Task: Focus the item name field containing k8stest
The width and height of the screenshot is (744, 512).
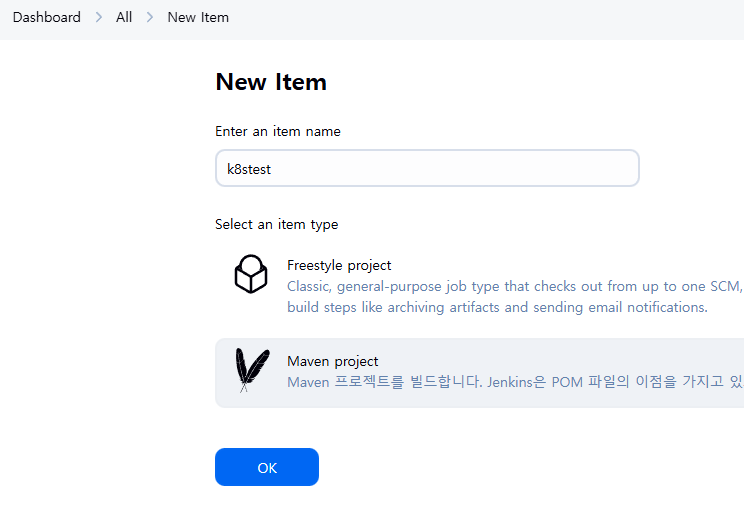Action: coord(427,168)
